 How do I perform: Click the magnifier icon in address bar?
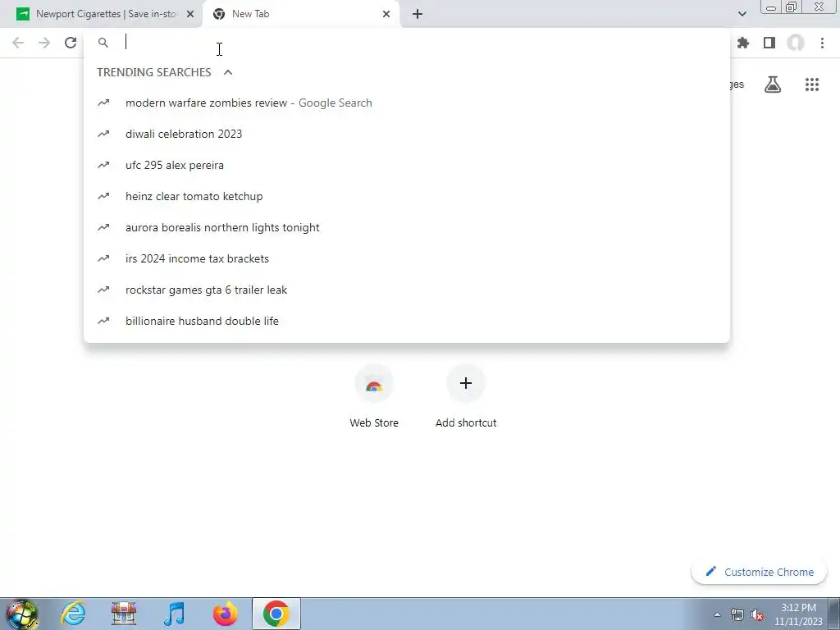[x=103, y=43]
